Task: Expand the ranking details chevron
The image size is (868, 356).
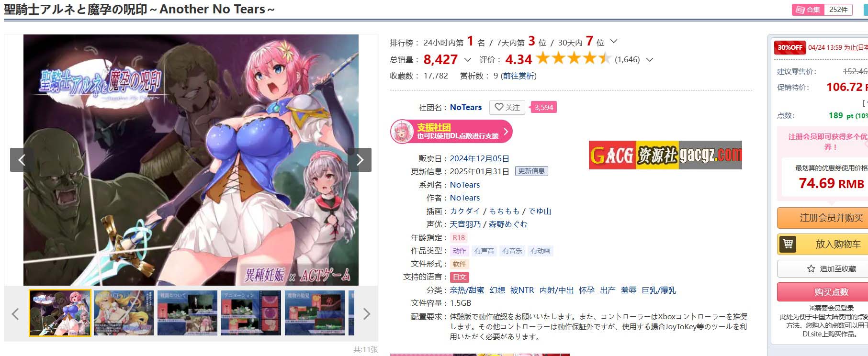Action: point(614,42)
